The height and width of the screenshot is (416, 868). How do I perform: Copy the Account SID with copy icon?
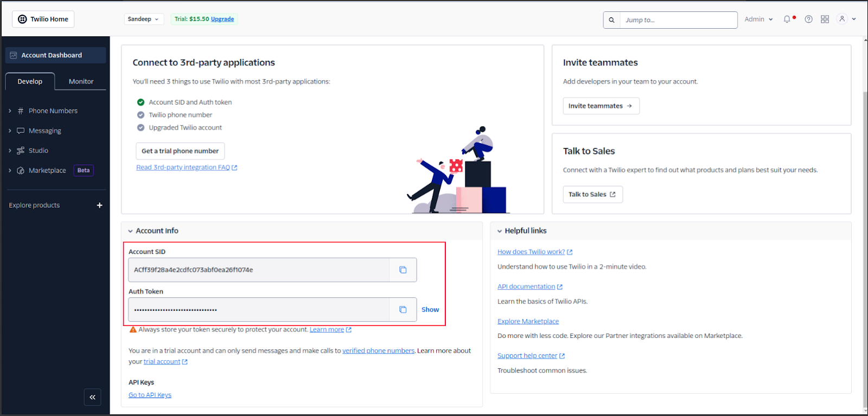(x=403, y=270)
